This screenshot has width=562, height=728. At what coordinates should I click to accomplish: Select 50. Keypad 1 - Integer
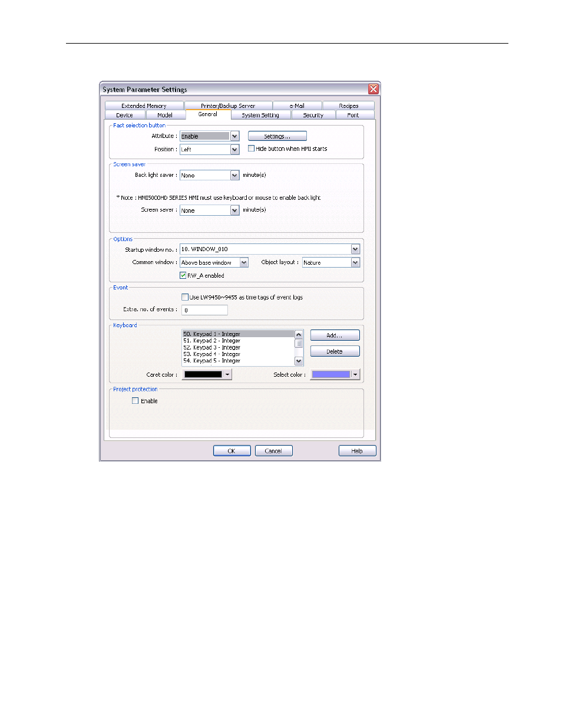pos(238,334)
